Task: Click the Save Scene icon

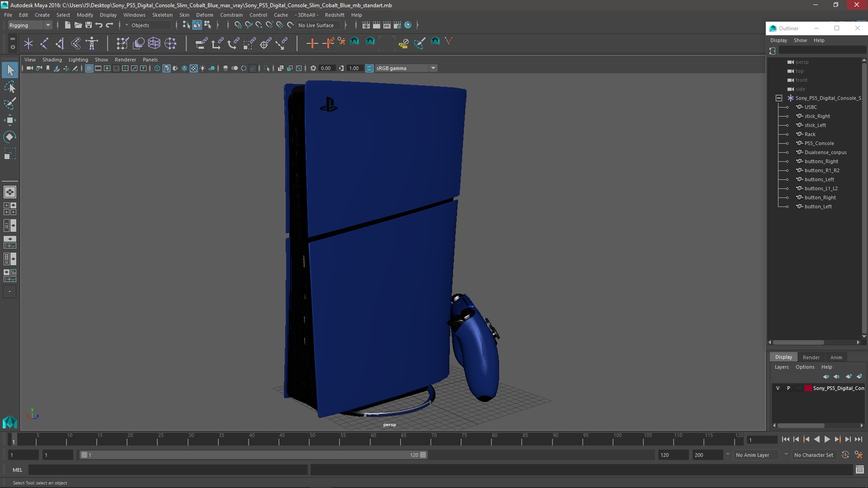Action: tap(89, 25)
